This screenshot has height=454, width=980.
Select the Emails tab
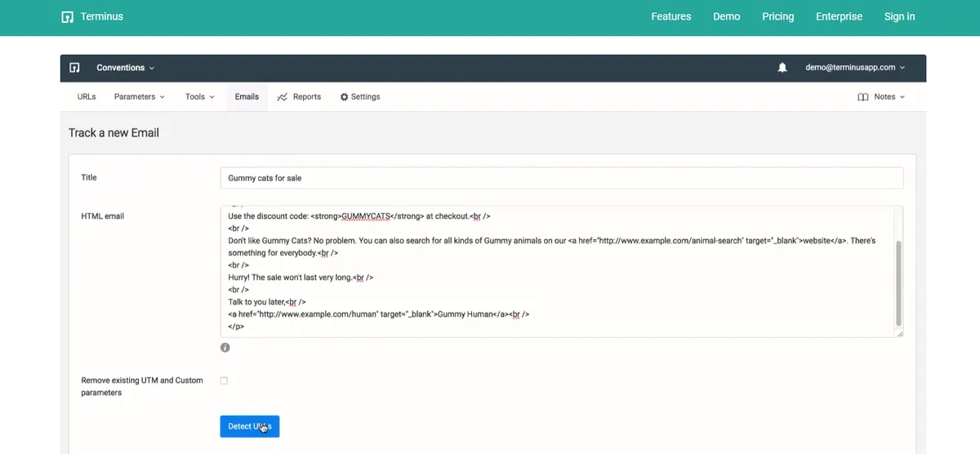tap(247, 97)
